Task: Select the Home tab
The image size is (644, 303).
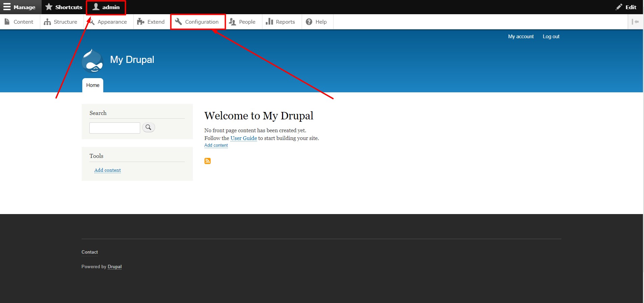Action: pyautogui.click(x=93, y=85)
